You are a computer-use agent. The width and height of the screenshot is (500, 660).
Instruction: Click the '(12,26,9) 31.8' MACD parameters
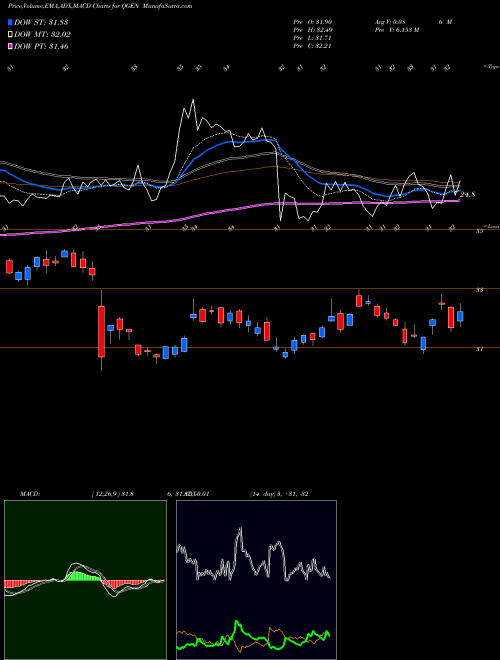[x=112, y=494]
